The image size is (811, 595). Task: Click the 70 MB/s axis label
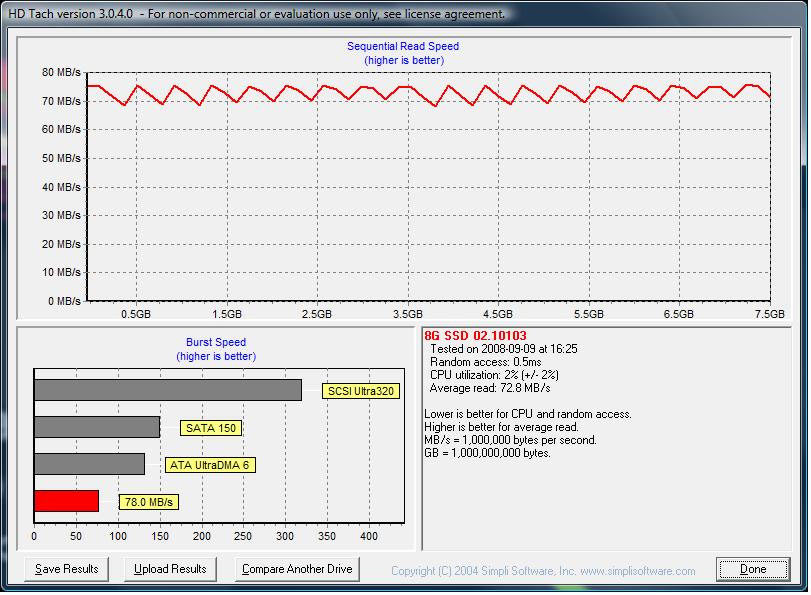[x=61, y=101]
